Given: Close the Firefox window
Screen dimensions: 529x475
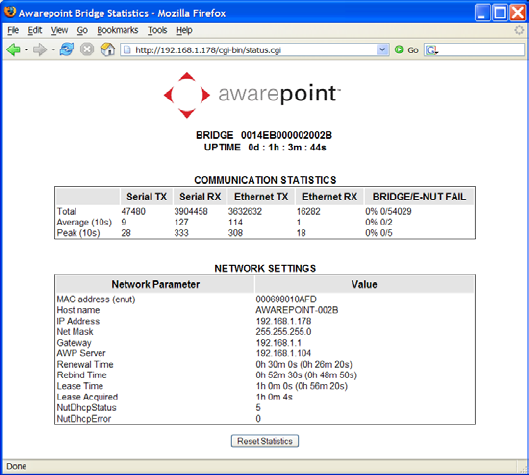Looking at the screenshot, I should point(518,13).
